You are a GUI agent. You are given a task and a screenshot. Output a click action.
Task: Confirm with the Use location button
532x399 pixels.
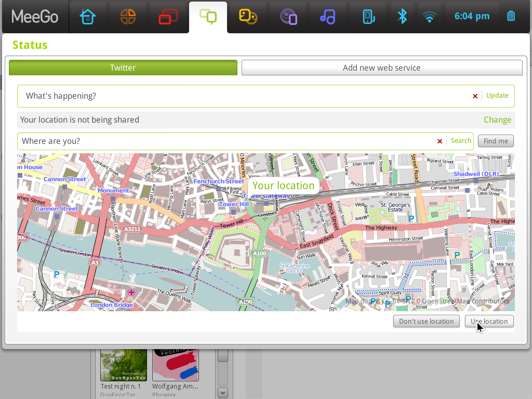click(489, 321)
